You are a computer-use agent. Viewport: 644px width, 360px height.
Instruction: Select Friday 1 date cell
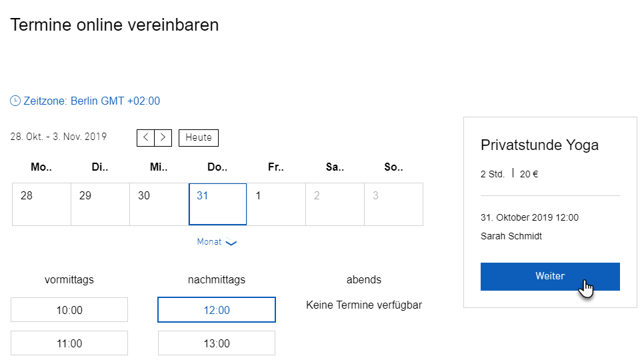277,205
